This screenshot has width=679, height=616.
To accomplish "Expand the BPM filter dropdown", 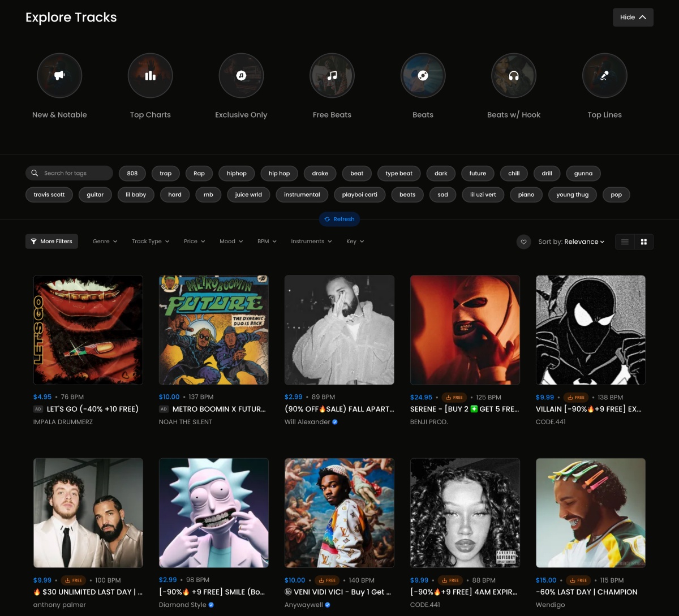I will 267,242.
